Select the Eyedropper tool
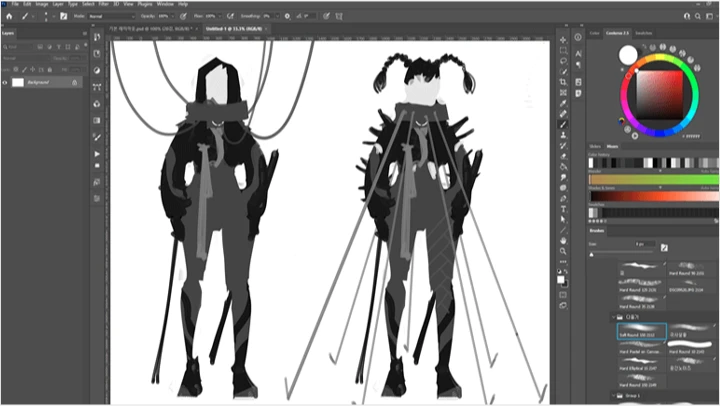 (563, 103)
